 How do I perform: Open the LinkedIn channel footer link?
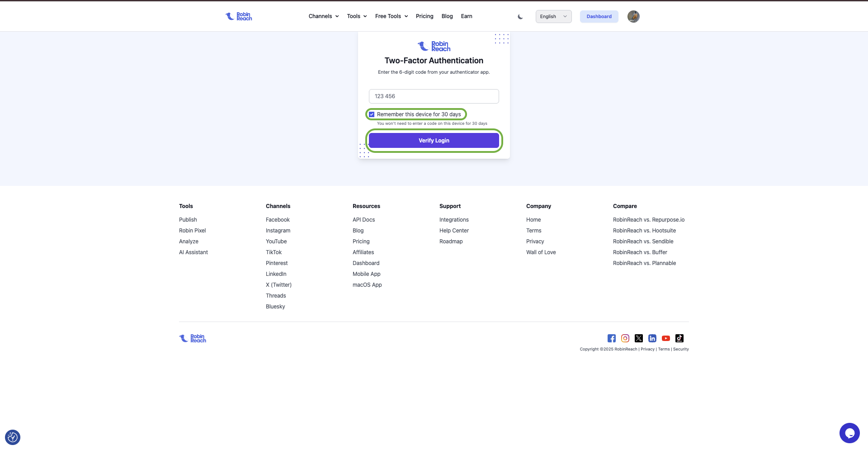(x=276, y=274)
